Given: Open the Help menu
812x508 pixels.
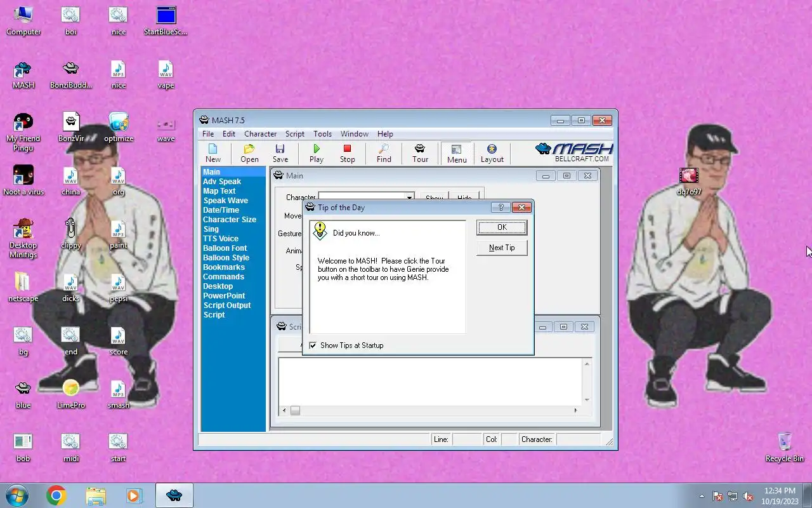Looking at the screenshot, I should 385,134.
